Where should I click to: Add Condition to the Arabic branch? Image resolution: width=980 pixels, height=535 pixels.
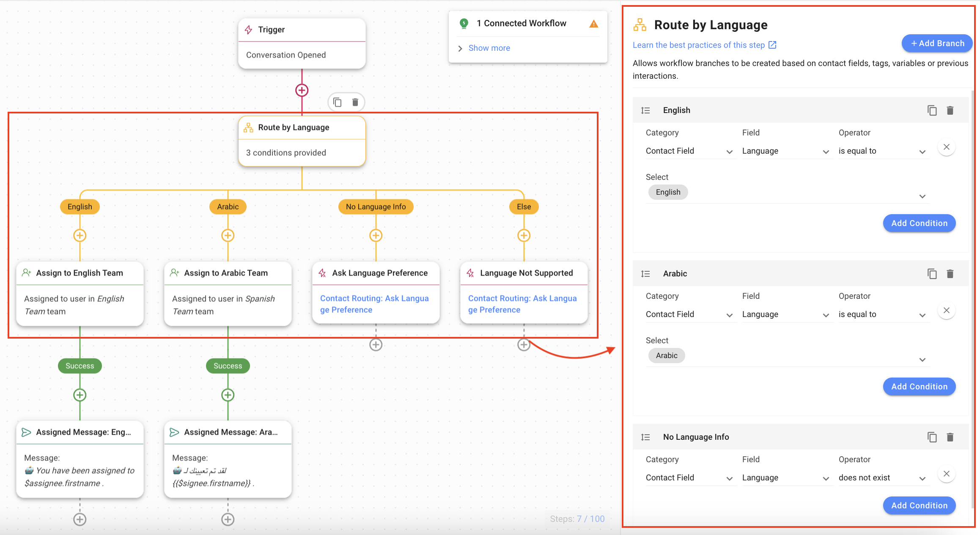pos(919,386)
